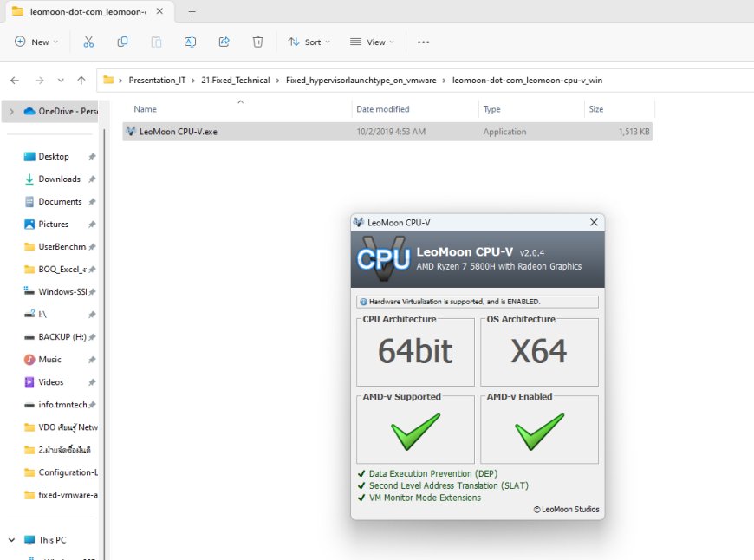
Task: Click leomoon-dot-com_leomoon-cpu-v_win breadcrumb
Action: pos(528,81)
